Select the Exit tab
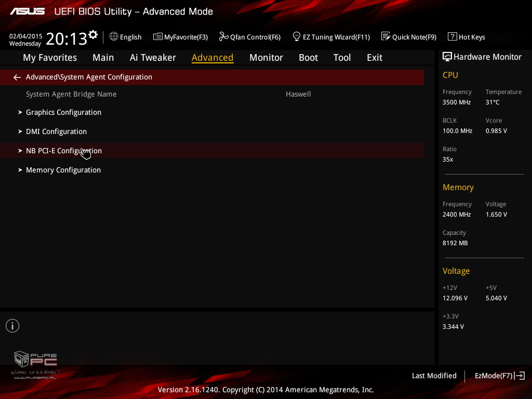Image resolution: width=532 pixels, height=399 pixels. click(375, 58)
